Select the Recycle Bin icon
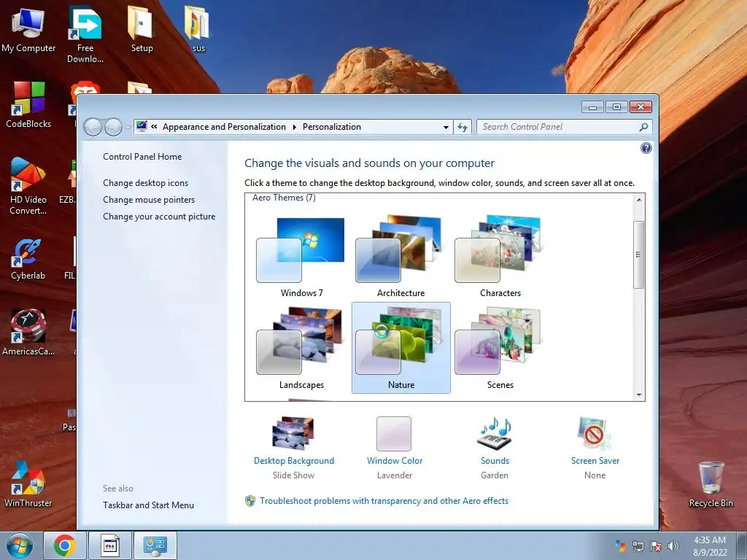The width and height of the screenshot is (747, 560). point(711,484)
